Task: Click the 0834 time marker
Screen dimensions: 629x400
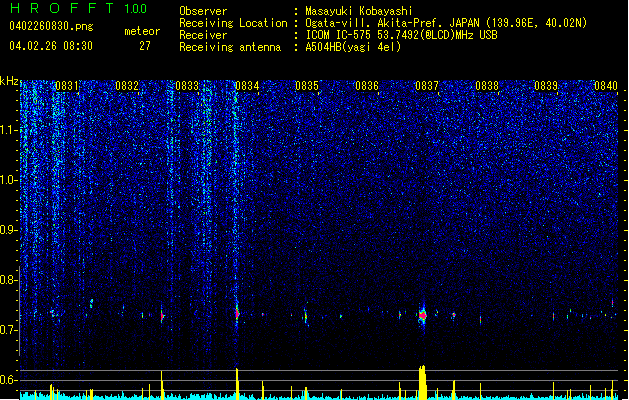Action: pos(247,86)
